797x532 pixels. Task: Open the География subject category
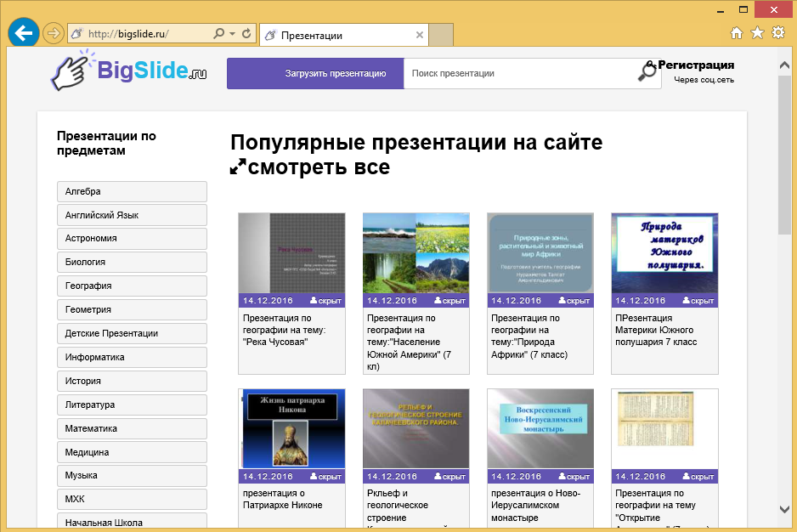[132, 286]
